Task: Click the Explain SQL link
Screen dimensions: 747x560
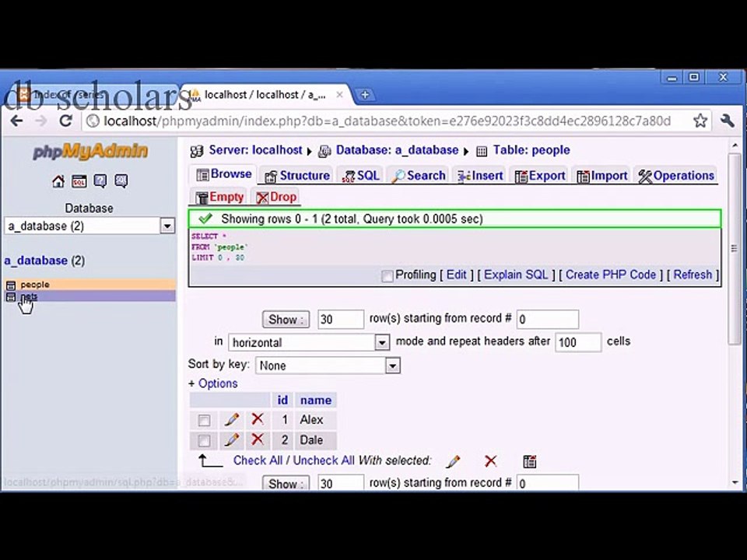Action: 516,275
